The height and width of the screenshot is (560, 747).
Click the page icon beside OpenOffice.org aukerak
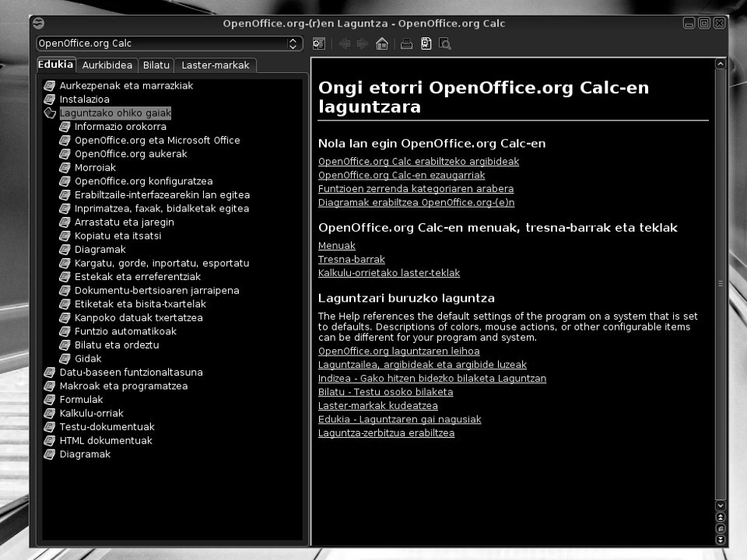click(x=65, y=154)
